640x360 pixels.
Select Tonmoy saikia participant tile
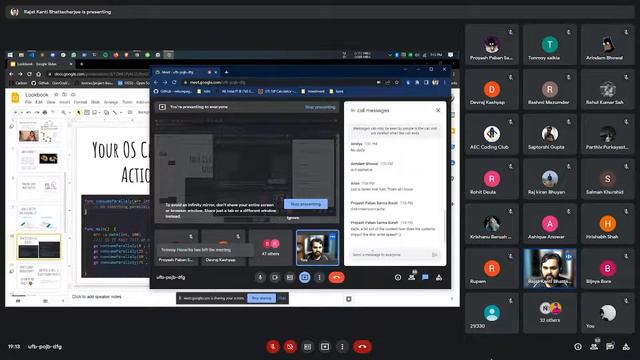[x=549, y=44]
